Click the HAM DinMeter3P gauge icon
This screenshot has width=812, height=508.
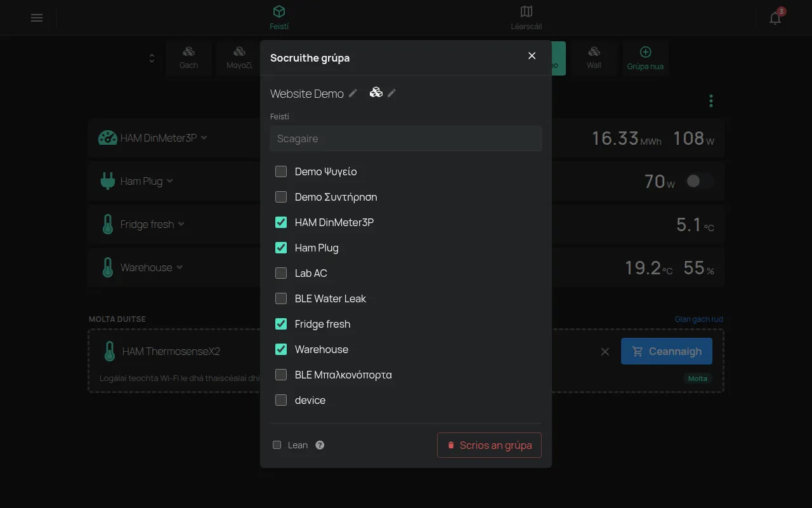click(x=107, y=138)
